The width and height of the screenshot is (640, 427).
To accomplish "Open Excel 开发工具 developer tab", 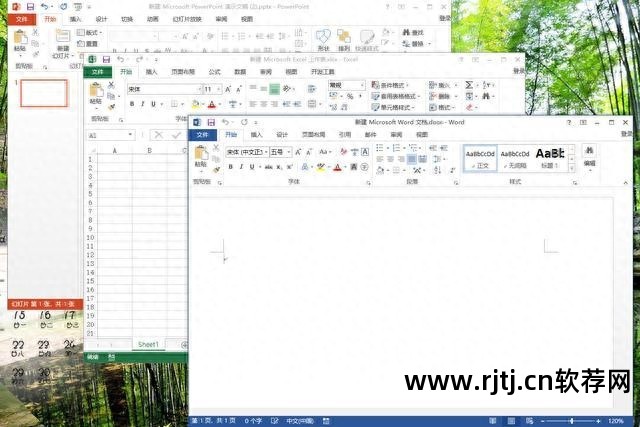I will 323,72.
